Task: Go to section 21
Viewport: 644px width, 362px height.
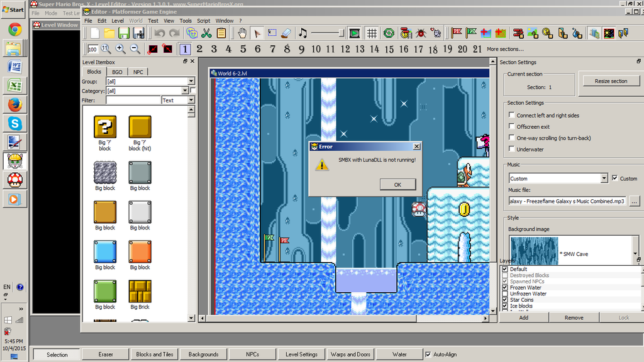Action: point(477,49)
